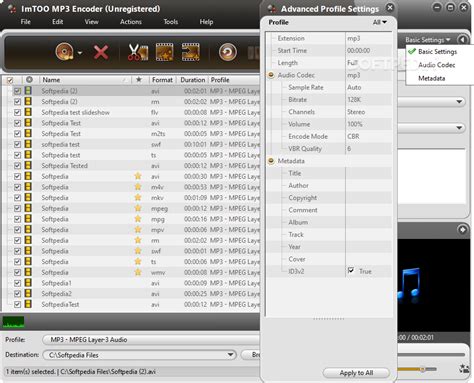Uncheck the SoftpediaTest row checkbox
Image resolution: width=474 pixels, height=383 pixels.
point(17,304)
